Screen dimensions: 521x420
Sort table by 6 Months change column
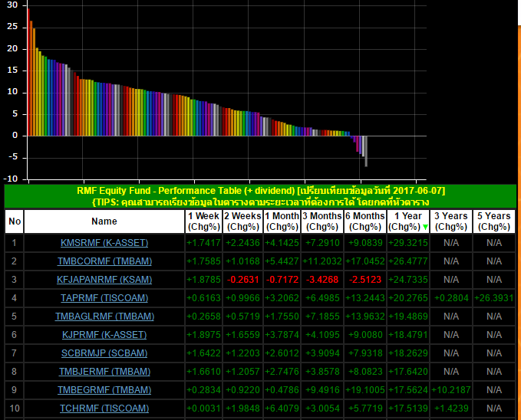[x=364, y=221]
